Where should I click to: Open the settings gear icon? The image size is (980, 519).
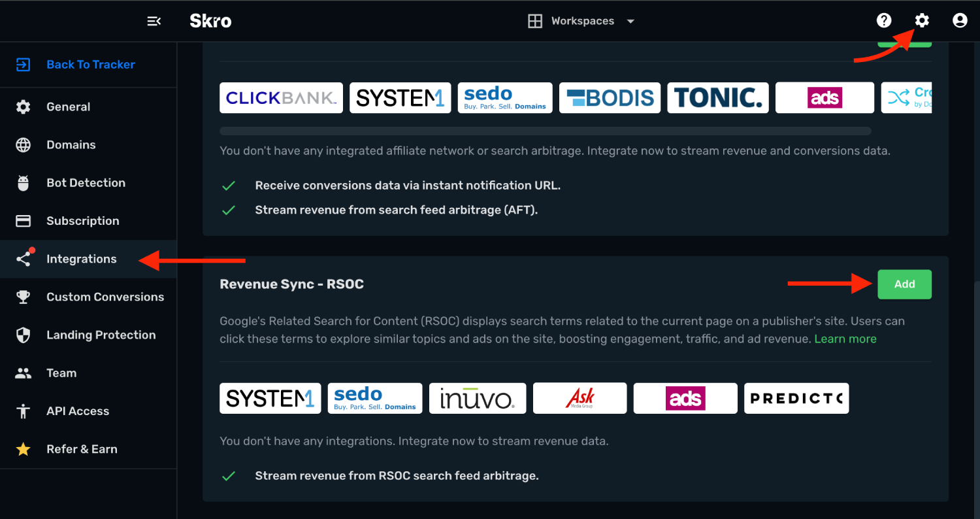pos(922,20)
